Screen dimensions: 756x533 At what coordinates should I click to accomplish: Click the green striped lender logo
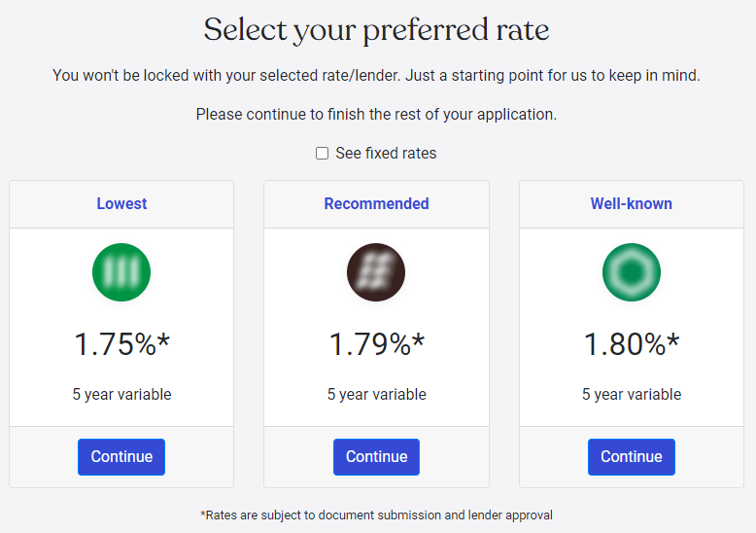[121, 272]
